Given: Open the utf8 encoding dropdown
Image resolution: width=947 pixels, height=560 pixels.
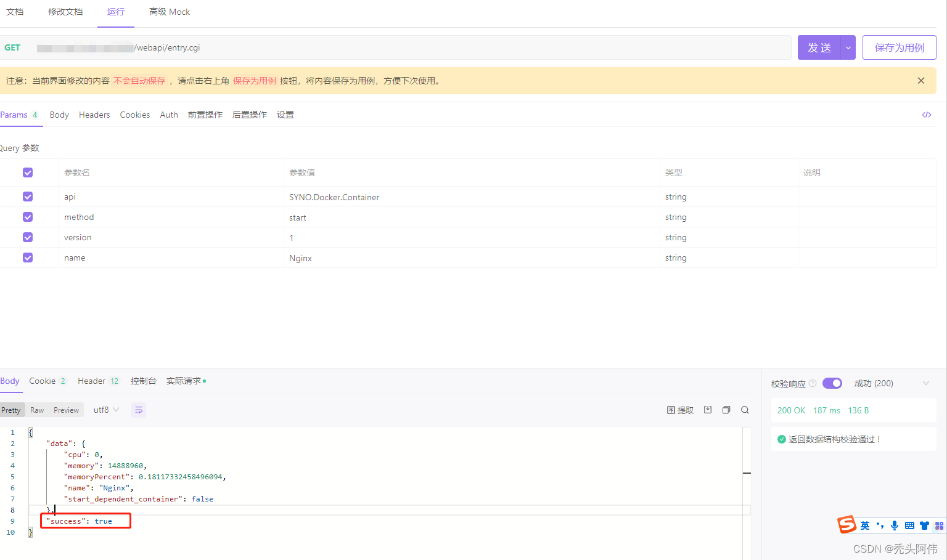Looking at the screenshot, I should (x=106, y=410).
